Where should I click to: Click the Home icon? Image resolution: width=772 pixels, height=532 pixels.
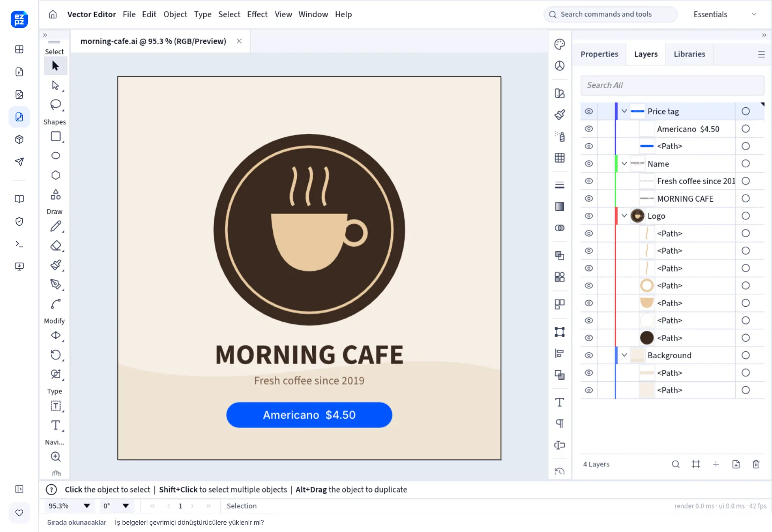[53, 14]
